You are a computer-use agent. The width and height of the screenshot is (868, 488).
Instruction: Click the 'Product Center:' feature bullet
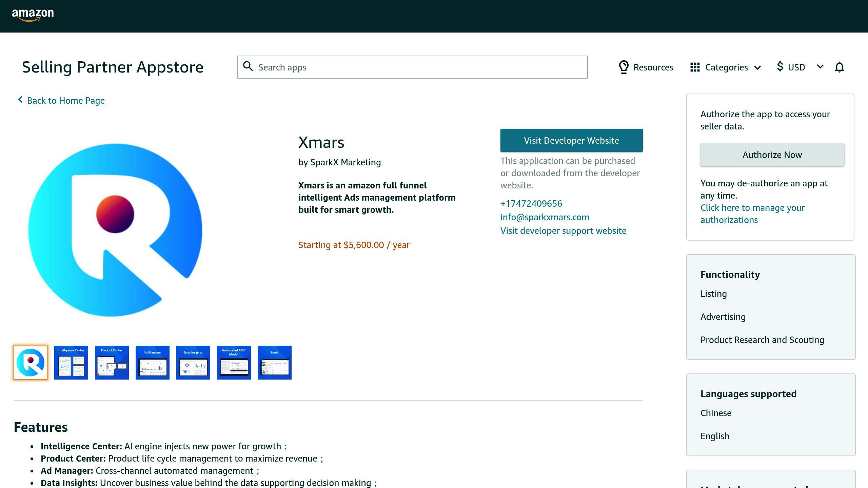tap(182, 459)
